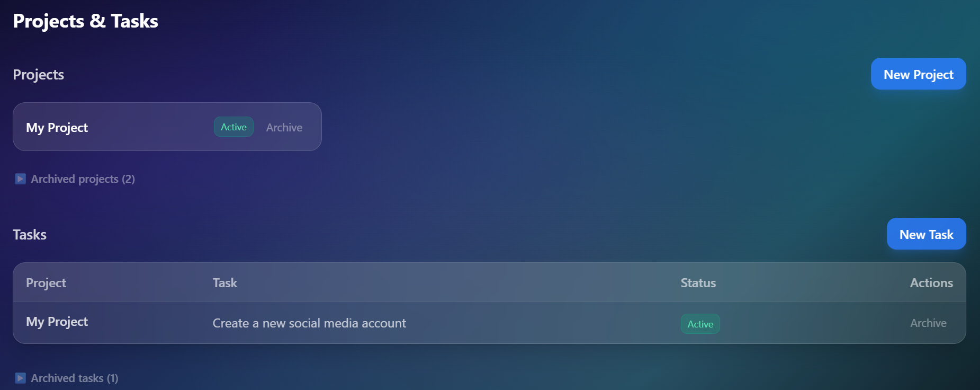The width and height of the screenshot is (980, 390).
Task: Select 'Create a new social media account' task
Action: click(x=309, y=323)
